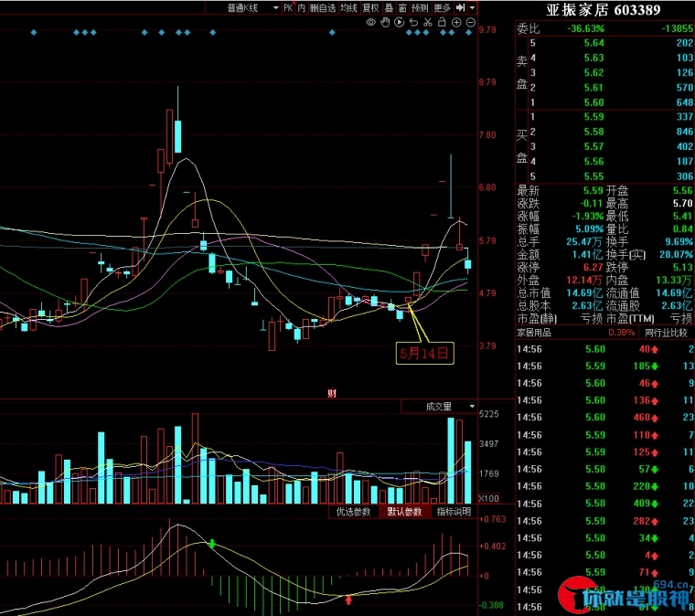Select the hand pan tool
The height and width of the screenshot is (616, 695).
[x=385, y=22]
